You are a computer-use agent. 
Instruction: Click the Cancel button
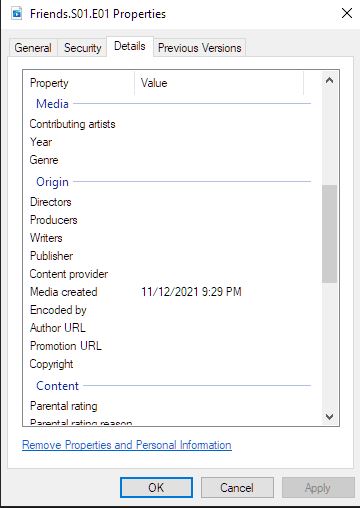click(237, 488)
